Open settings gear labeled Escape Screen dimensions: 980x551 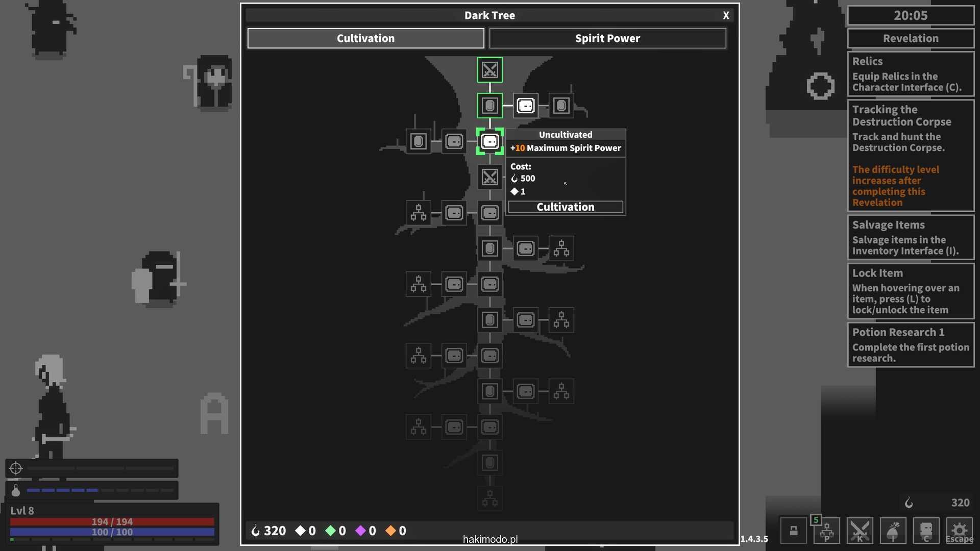pyautogui.click(x=959, y=531)
